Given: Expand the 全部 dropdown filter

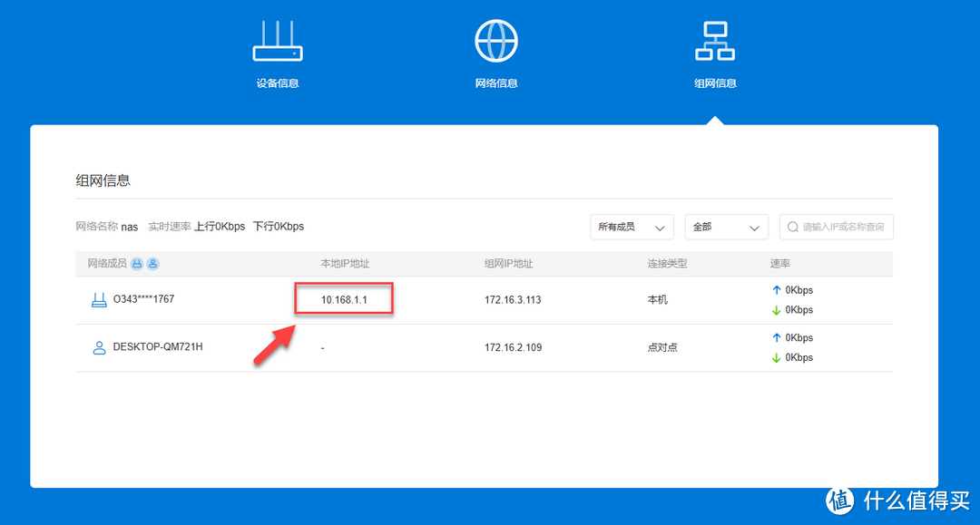Looking at the screenshot, I should [727, 228].
